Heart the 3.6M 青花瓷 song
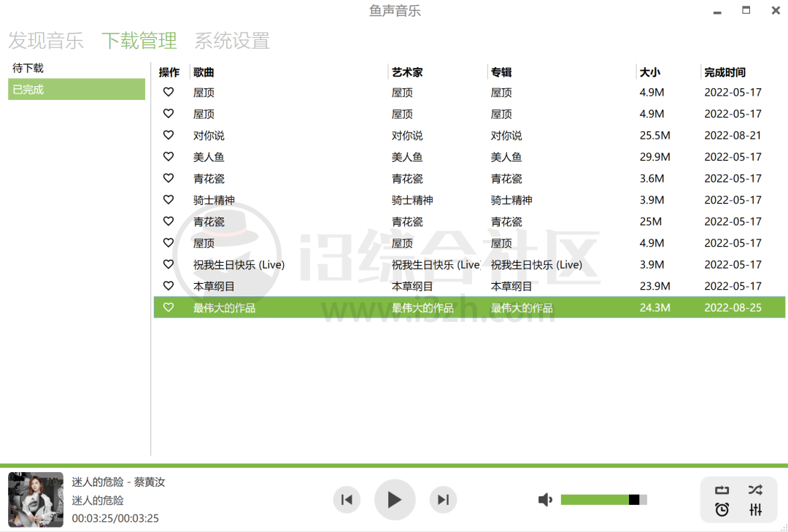Viewport: 788px width, 532px height. pos(169,178)
